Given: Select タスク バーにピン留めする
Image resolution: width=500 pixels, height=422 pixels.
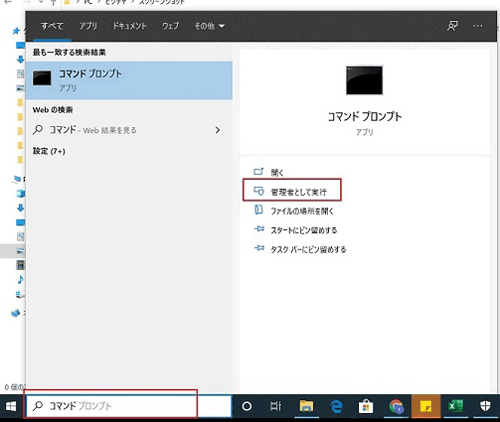Looking at the screenshot, I should [308, 249].
